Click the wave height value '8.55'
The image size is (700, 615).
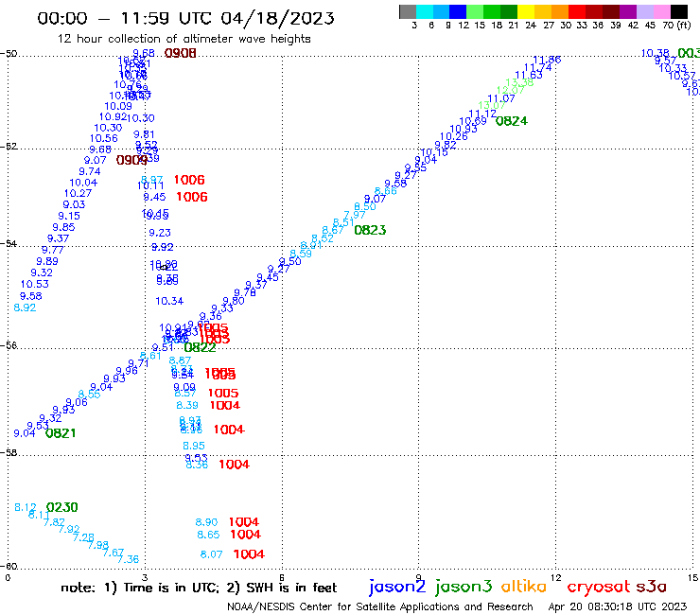89,394
